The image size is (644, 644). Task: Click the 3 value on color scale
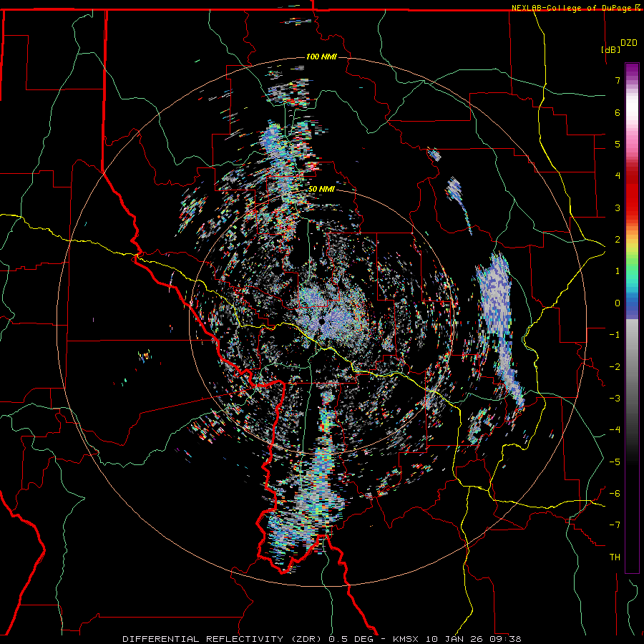click(x=618, y=208)
